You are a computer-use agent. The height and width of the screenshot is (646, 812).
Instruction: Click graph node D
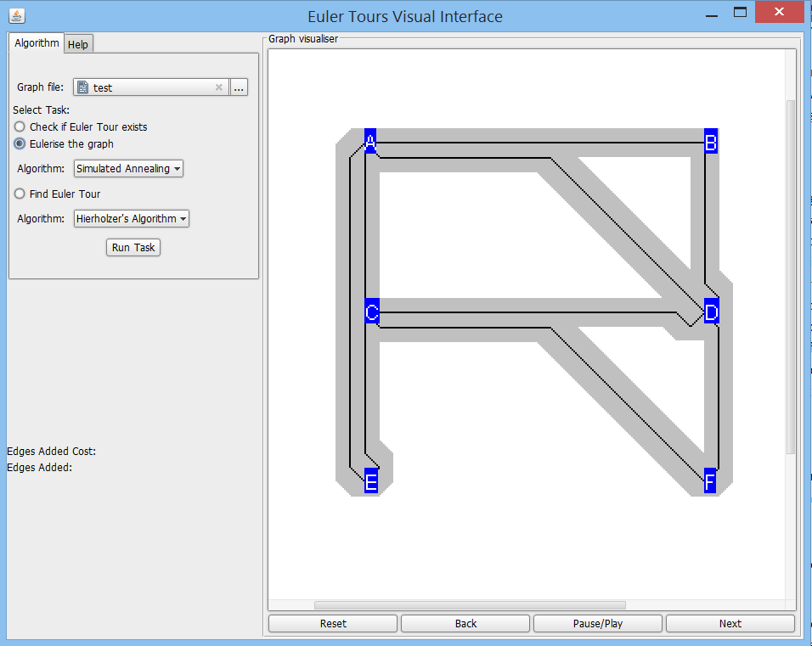[712, 311]
